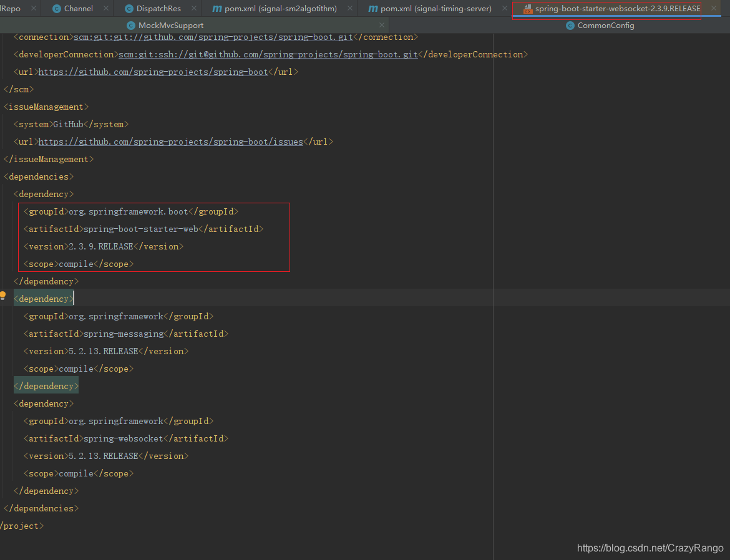This screenshot has height=560, width=730.
Task: Click the Maven icon on pom.xml (signal-sm2algotithm) tab
Action: pos(216,9)
